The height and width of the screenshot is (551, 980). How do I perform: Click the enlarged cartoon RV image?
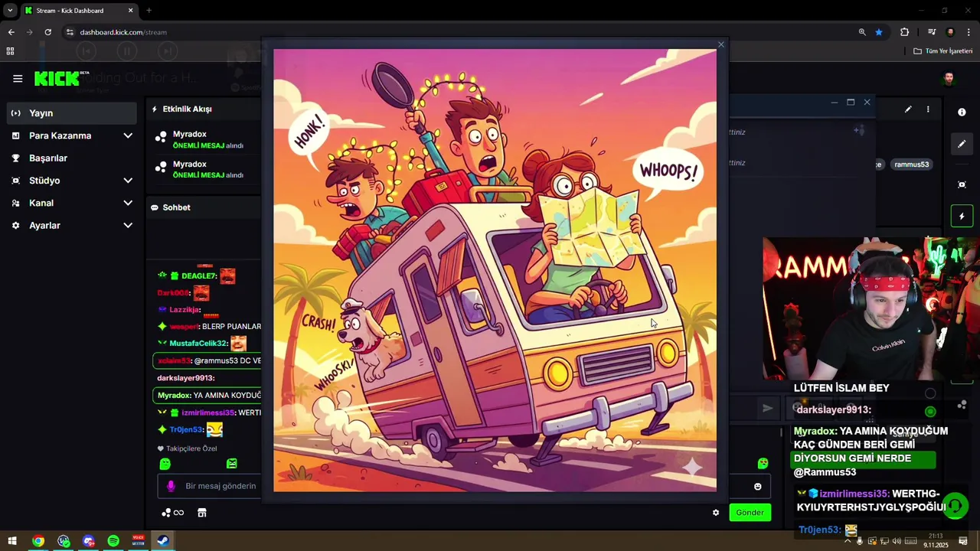(495, 270)
